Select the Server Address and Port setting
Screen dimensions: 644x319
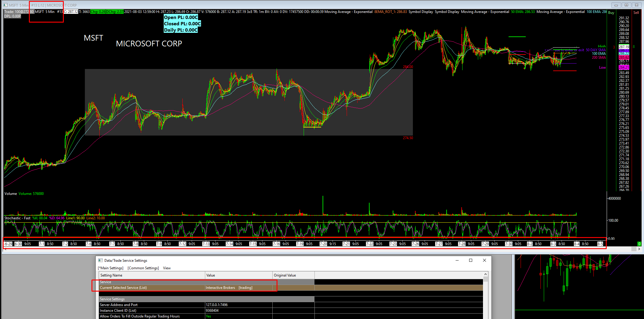coord(152,305)
